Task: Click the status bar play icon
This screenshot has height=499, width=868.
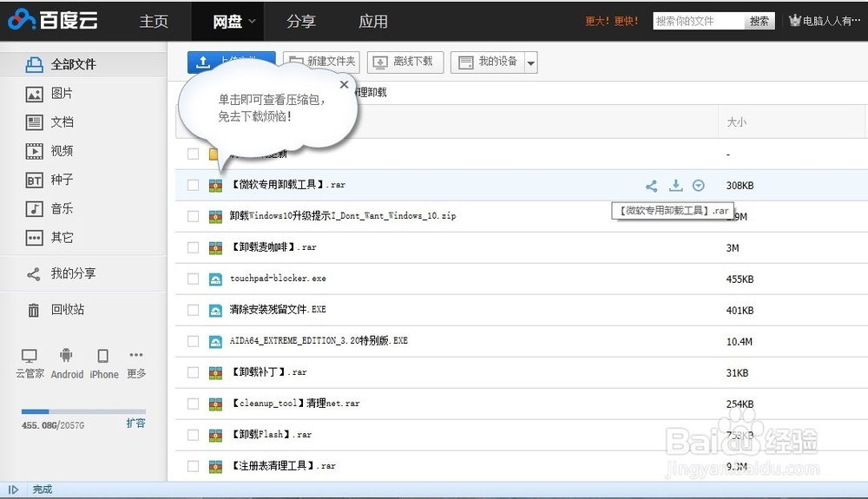Action: click(x=13, y=489)
